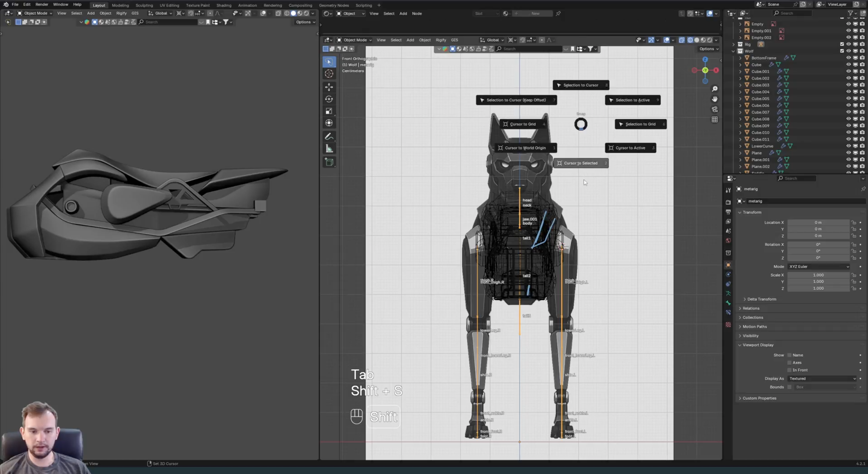The width and height of the screenshot is (868, 474).
Task: Expand the Delta Transform section
Action: coord(761,299)
